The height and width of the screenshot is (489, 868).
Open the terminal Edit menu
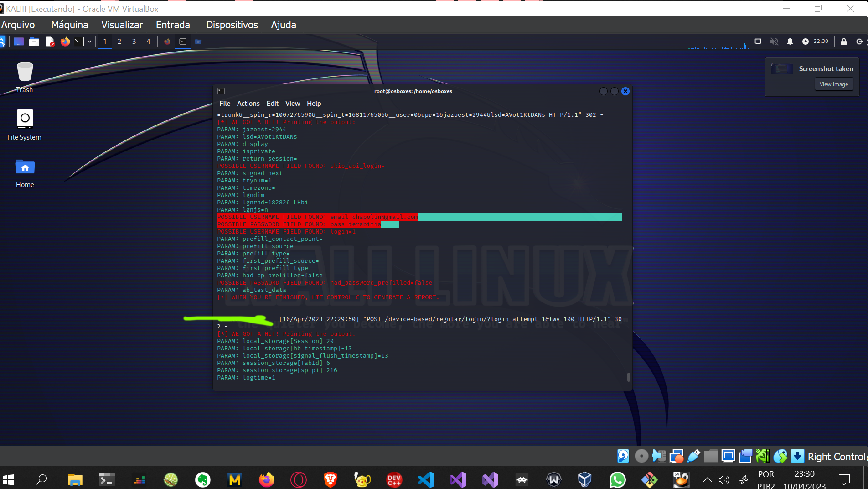[x=272, y=104]
